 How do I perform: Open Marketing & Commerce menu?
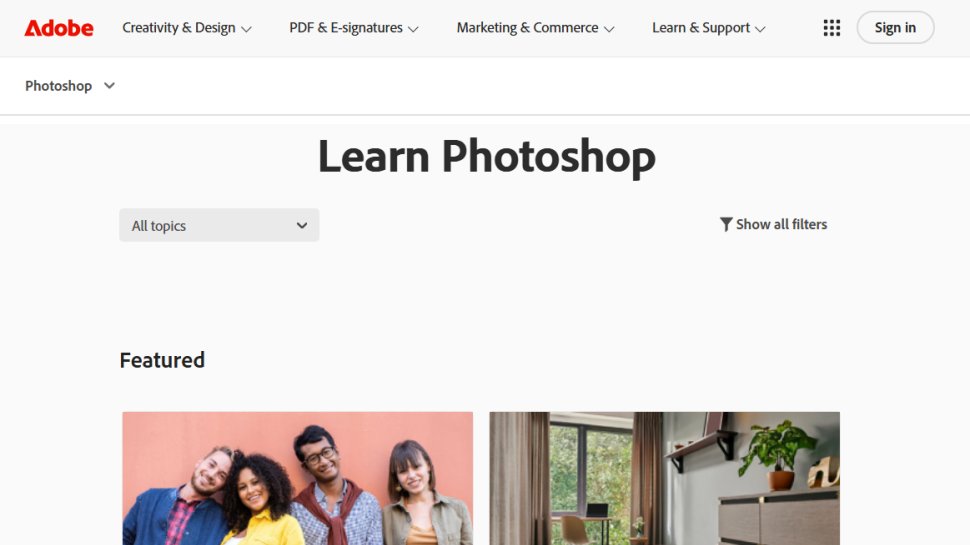[535, 28]
